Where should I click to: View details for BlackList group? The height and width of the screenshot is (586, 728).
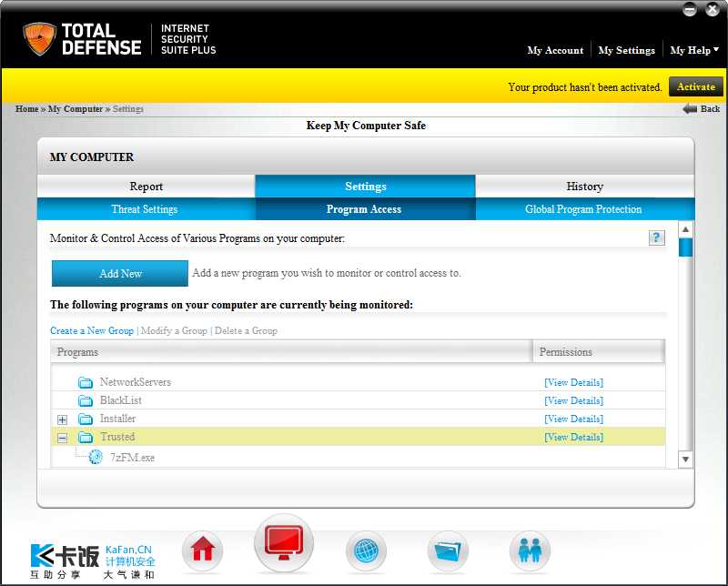pos(574,400)
